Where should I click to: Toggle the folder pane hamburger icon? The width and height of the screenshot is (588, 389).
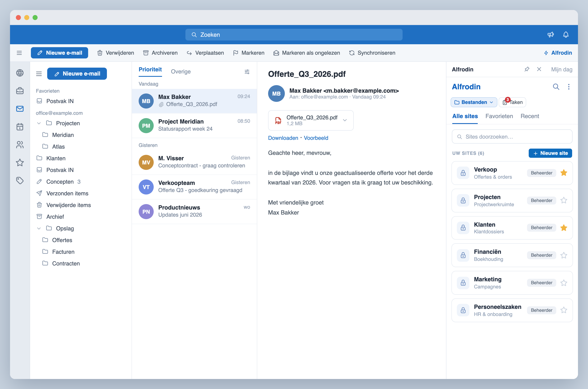39,74
